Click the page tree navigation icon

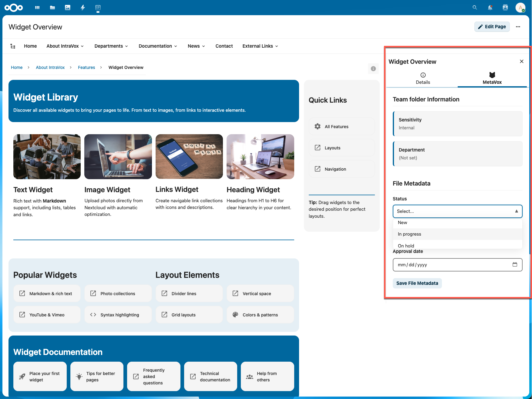click(13, 46)
